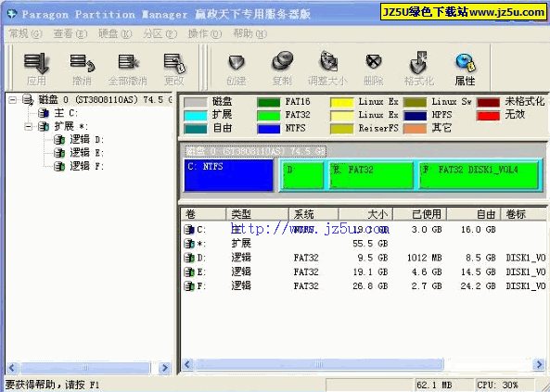Sort by the 自由 column header
The width and height of the screenshot is (550, 392).
click(474, 214)
